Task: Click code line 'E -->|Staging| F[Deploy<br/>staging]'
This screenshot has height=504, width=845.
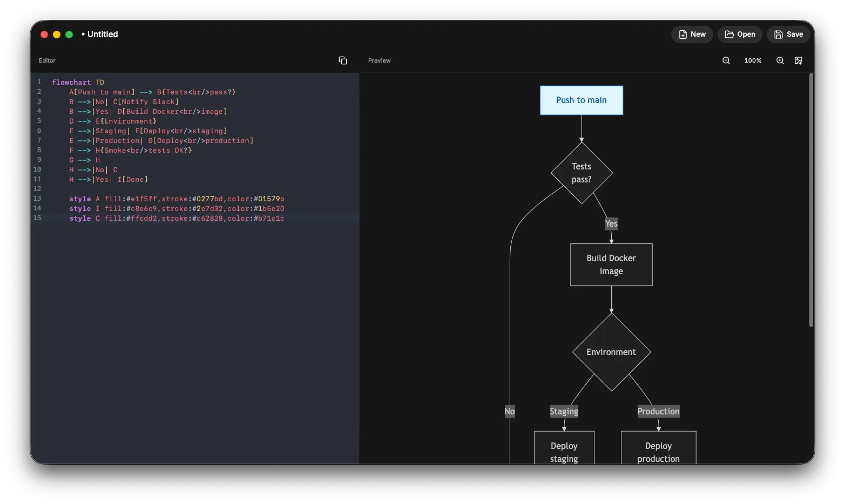Action: click(x=148, y=131)
